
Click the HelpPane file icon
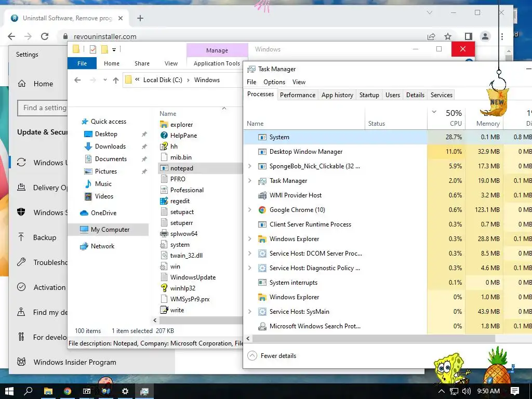pos(164,136)
